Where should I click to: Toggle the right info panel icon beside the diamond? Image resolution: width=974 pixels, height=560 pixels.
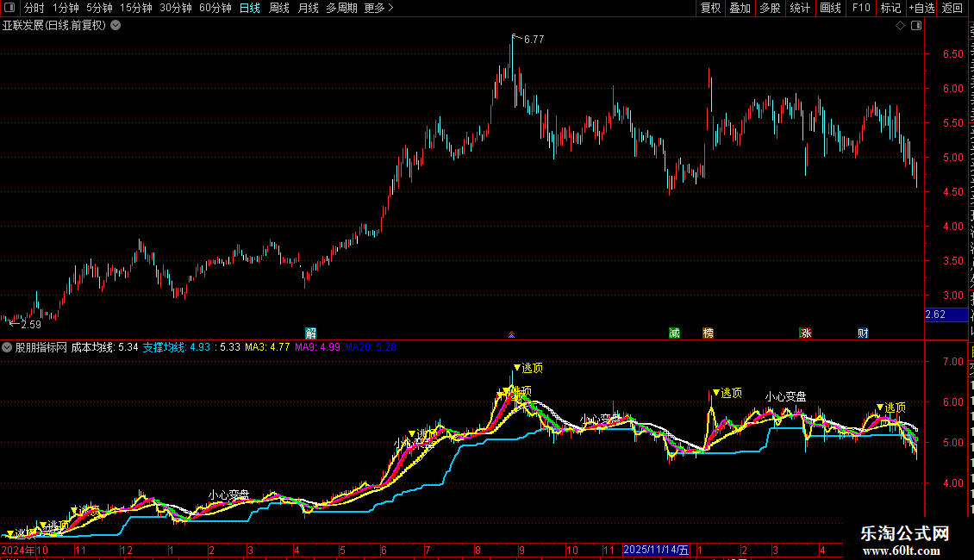coord(916,26)
